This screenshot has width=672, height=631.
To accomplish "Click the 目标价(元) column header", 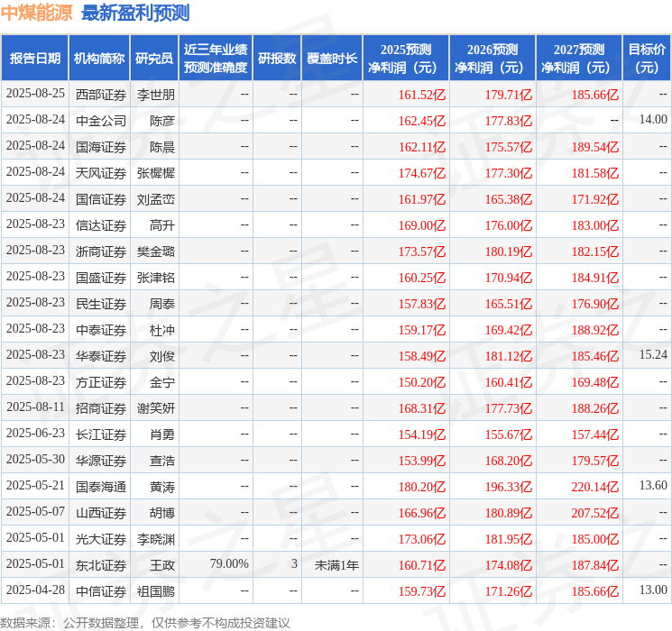I will click(647, 59).
